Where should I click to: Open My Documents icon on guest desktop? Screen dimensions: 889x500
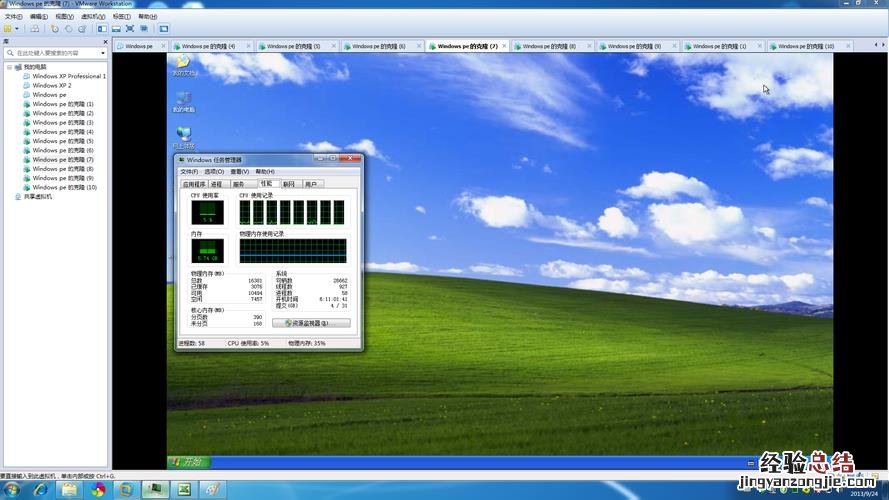click(x=183, y=64)
